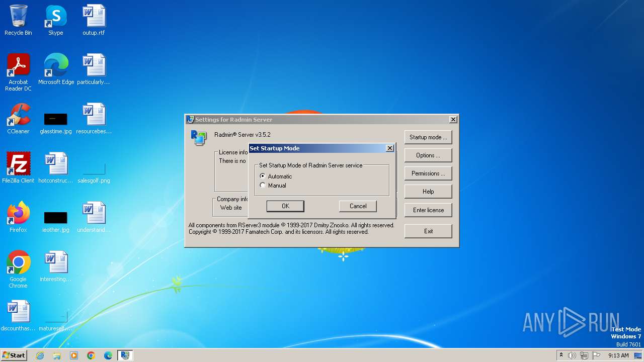The image size is (644, 362).
Task: Click the Radmin Server v3.5.2 version text
Action: [243, 135]
